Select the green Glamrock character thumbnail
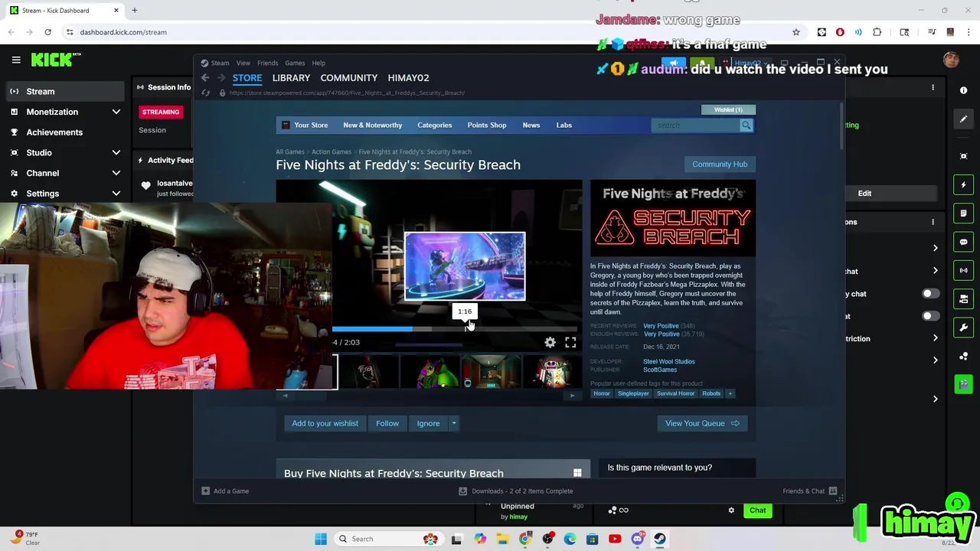980x551 pixels. (x=429, y=372)
